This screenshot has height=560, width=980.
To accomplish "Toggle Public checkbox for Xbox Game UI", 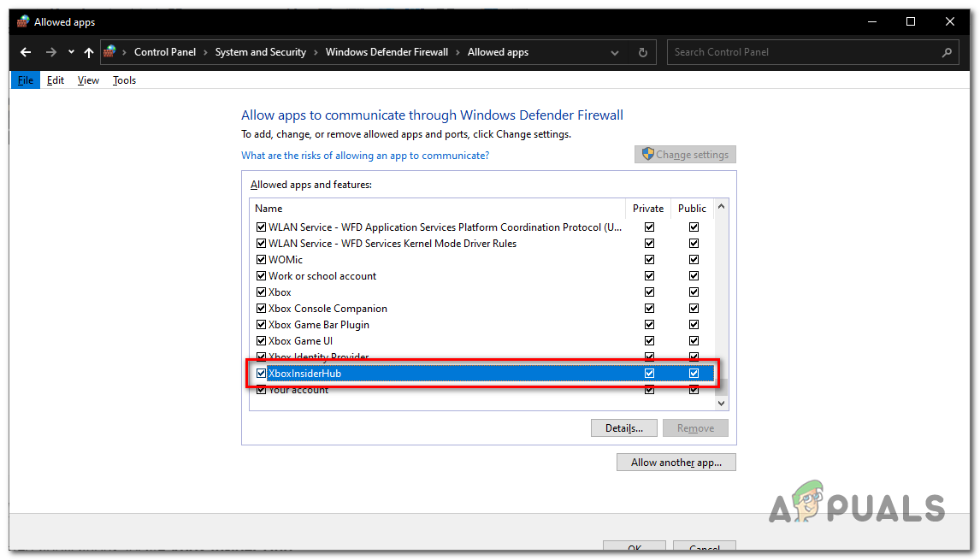I will coord(694,340).
